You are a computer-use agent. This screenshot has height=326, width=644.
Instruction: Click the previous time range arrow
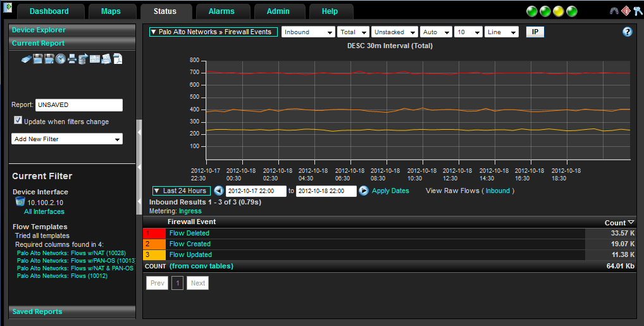pos(219,191)
